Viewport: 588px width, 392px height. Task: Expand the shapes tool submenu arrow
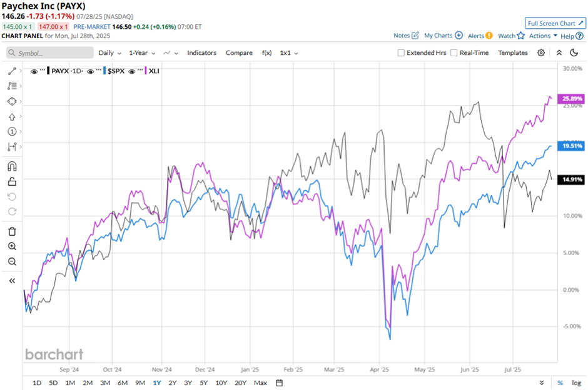(20, 101)
